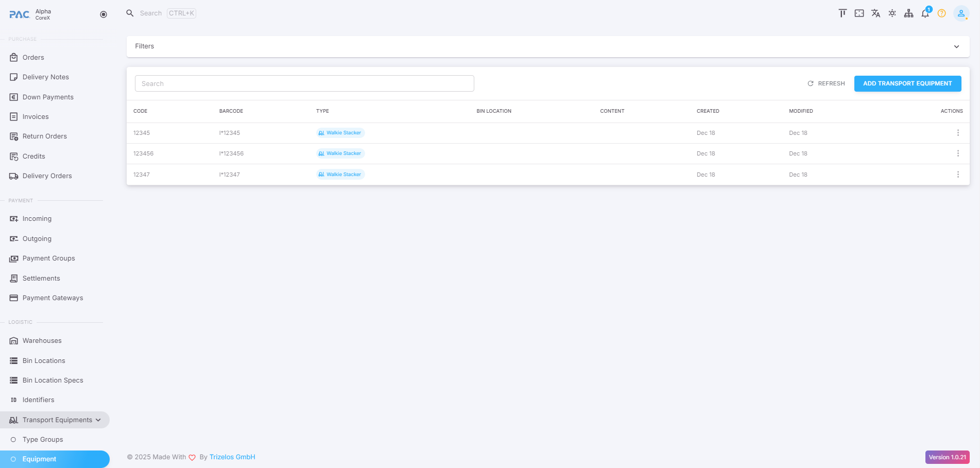980x468 pixels.
Task: Click the Add Transport Equipment button
Action: click(x=907, y=83)
